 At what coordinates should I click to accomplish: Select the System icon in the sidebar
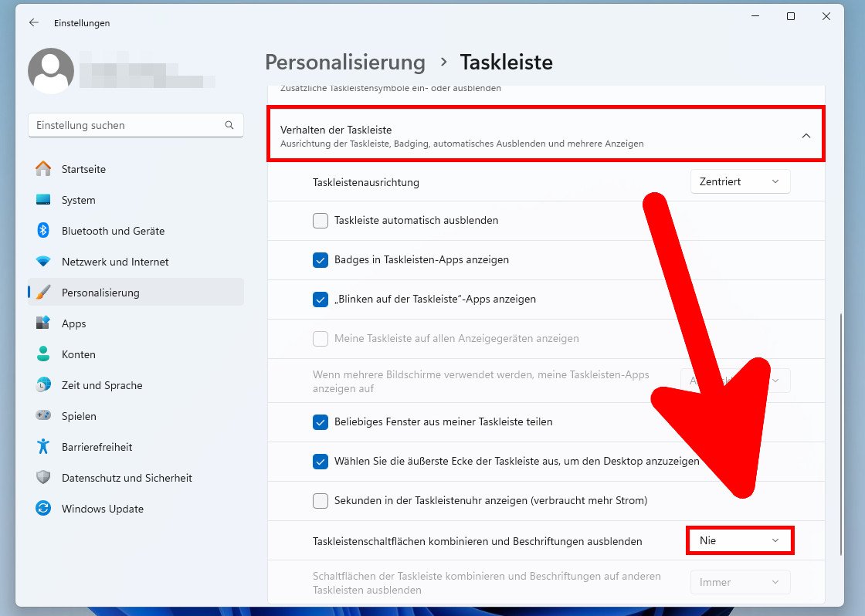[x=43, y=200]
